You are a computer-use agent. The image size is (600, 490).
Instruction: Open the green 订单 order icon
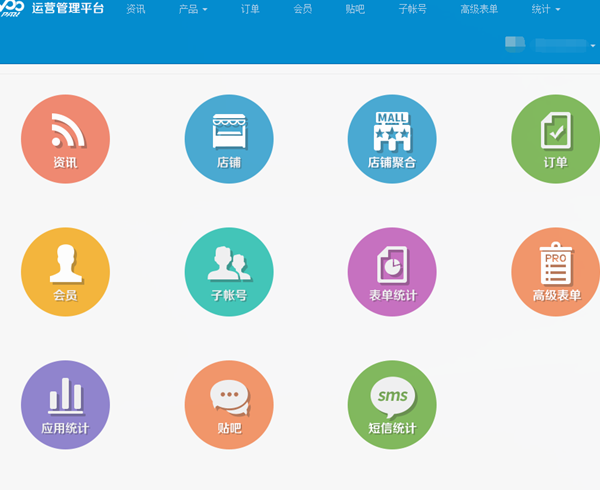555,139
